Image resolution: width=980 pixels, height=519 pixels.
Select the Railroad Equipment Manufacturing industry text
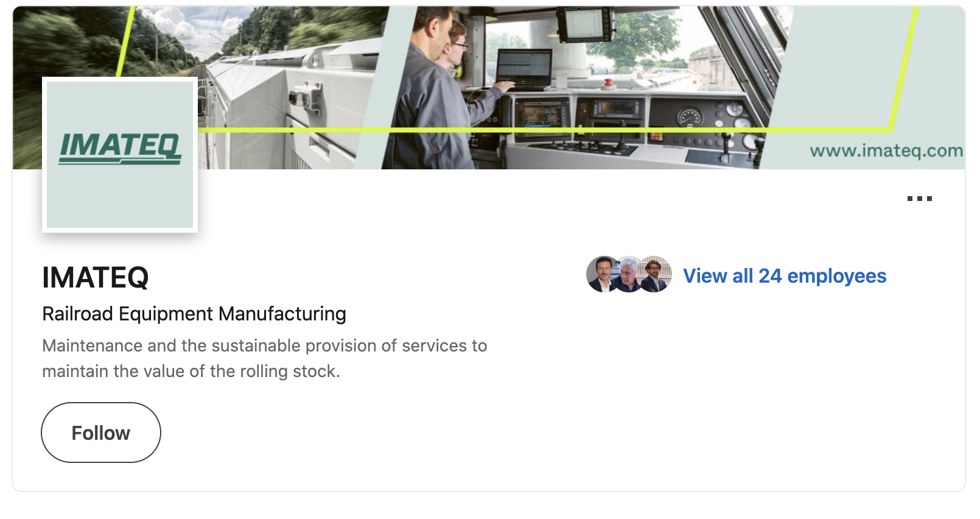[194, 314]
